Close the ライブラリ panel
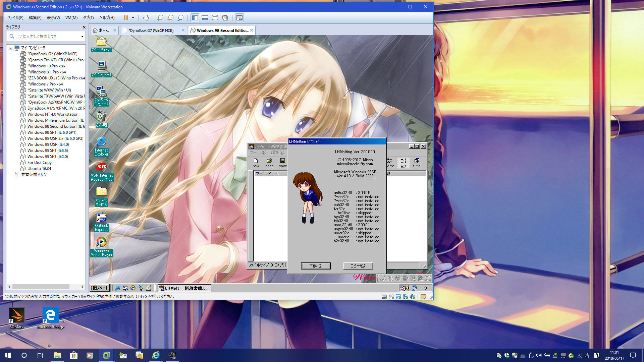The image size is (644, 362). (84, 27)
